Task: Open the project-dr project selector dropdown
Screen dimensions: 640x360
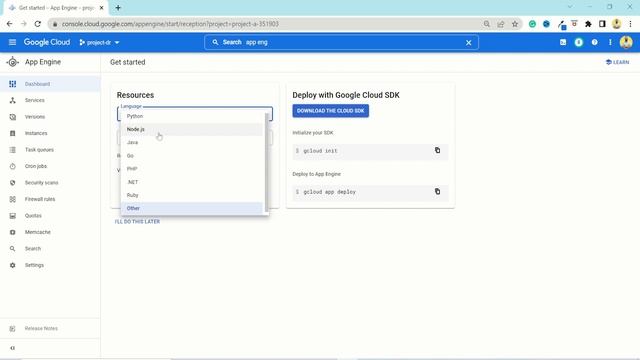Action: click(99, 42)
